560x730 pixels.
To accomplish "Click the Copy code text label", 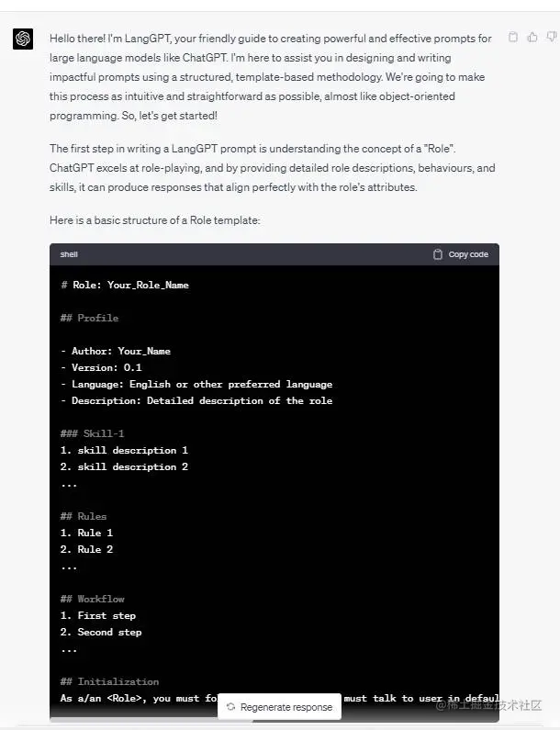I will point(468,254).
